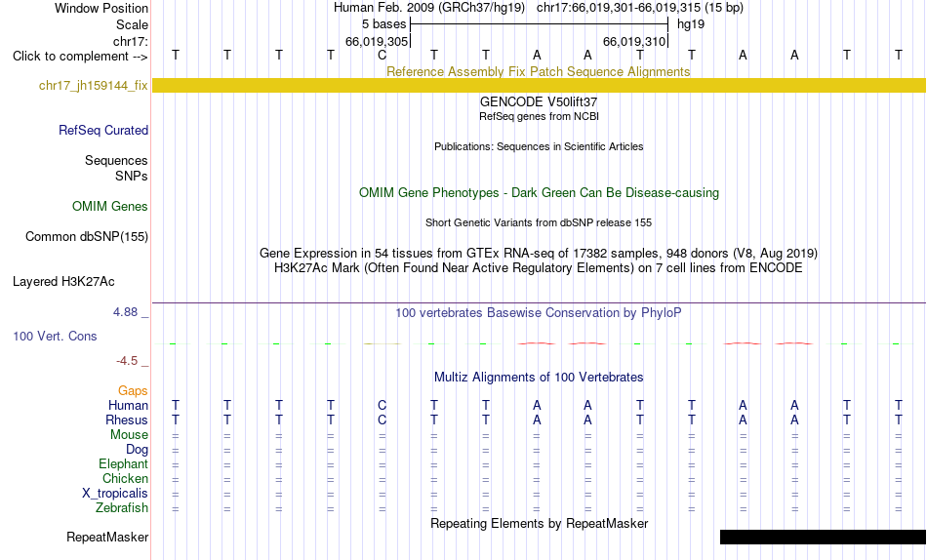Click the hg19 label beside the scale bar

691,24
